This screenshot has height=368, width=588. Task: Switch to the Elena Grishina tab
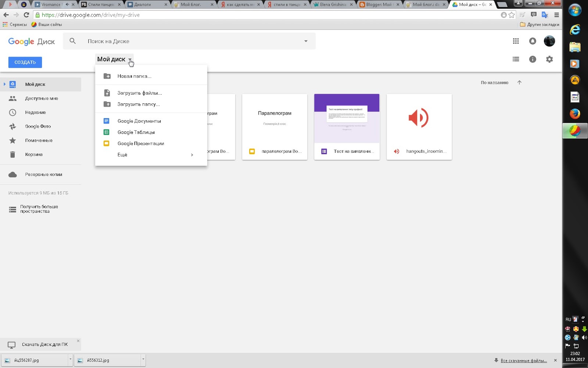332,5
